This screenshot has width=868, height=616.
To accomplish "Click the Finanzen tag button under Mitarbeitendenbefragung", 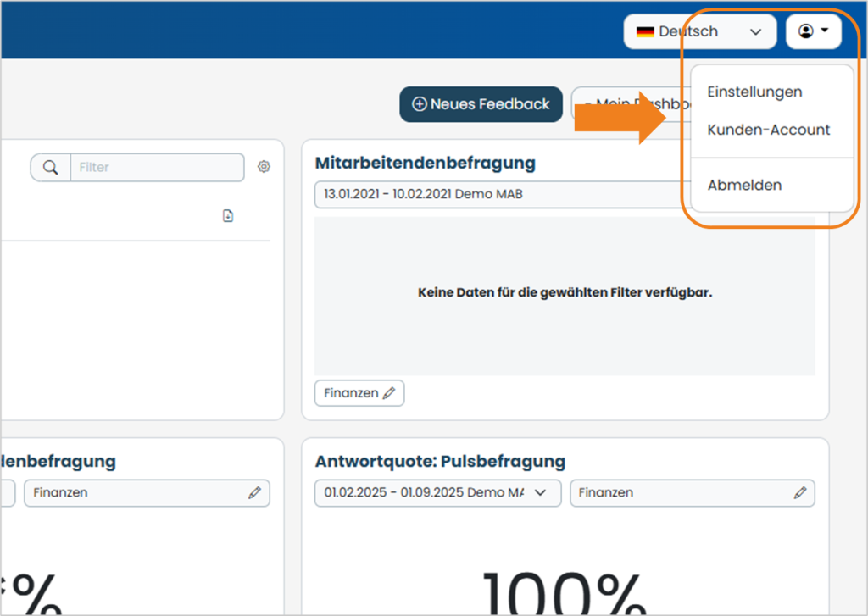I will (359, 393).
